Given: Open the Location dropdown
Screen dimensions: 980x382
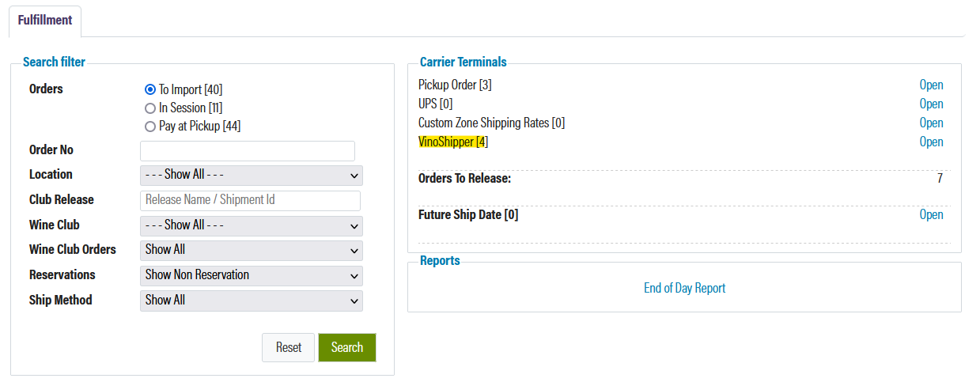Looking at the screenshot, I should [252, 175].
